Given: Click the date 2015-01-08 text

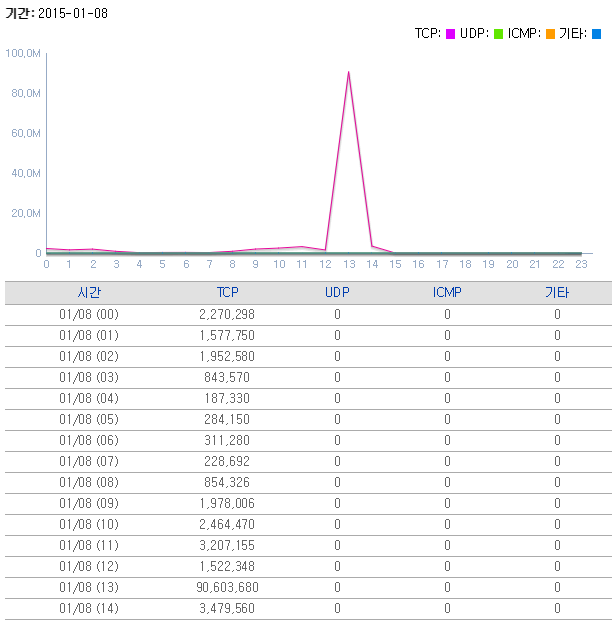Looking at the screenshot, I should (x=73, y=13).
